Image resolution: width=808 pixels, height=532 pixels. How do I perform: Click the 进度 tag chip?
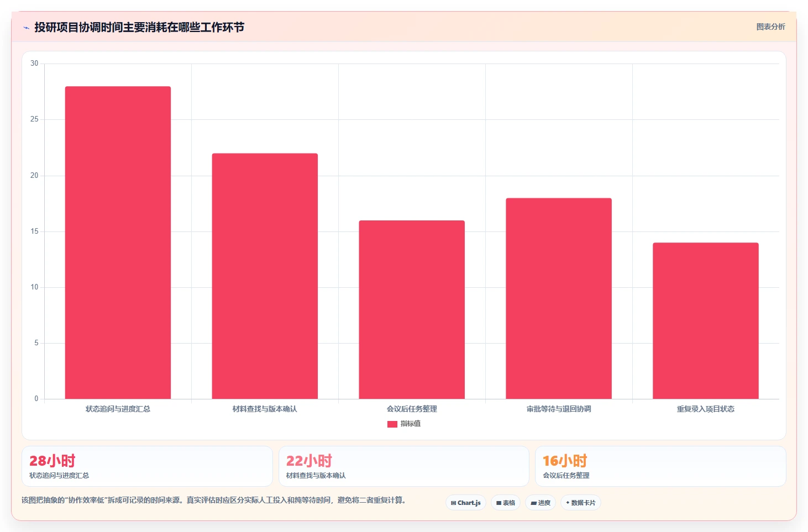(x=541, y=503)
